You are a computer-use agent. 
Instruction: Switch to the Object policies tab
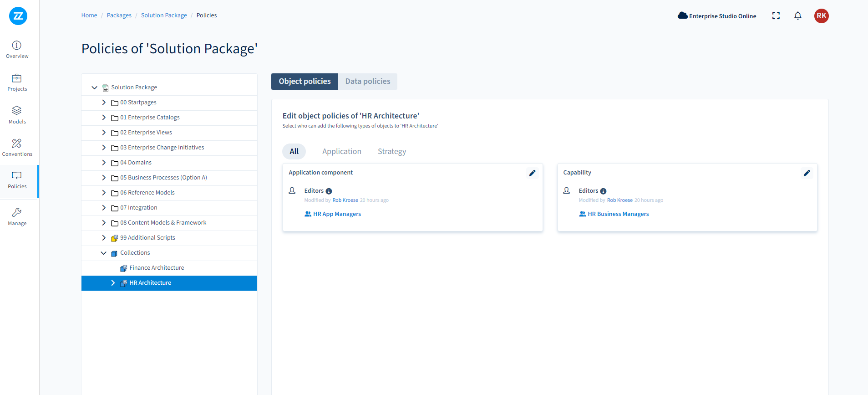[x=305, y=82]
